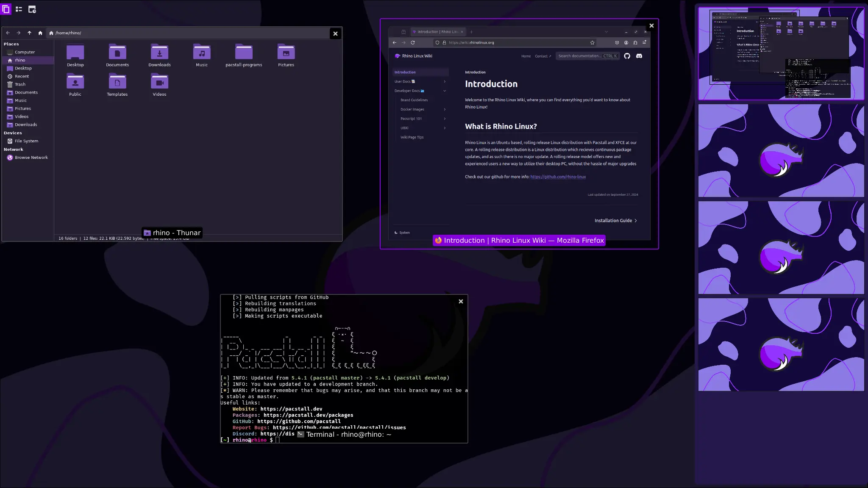
Task: Switch to the second workspace thumbnail
Action: coord(781,150)
